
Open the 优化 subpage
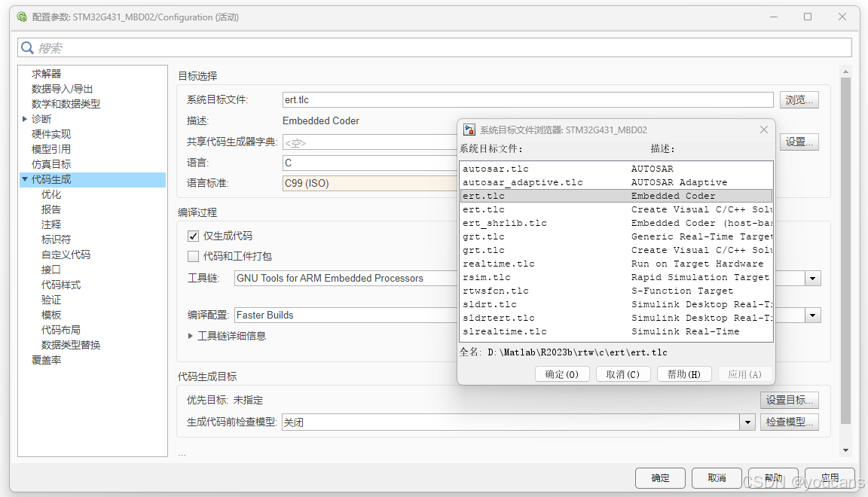[x=51, y=194]
